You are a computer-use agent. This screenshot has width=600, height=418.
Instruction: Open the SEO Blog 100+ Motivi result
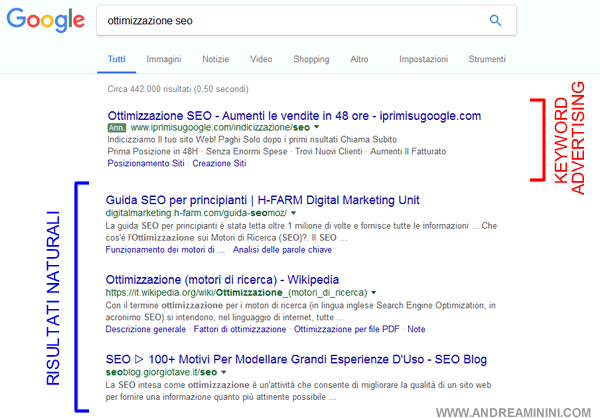(x=292, y=357)
